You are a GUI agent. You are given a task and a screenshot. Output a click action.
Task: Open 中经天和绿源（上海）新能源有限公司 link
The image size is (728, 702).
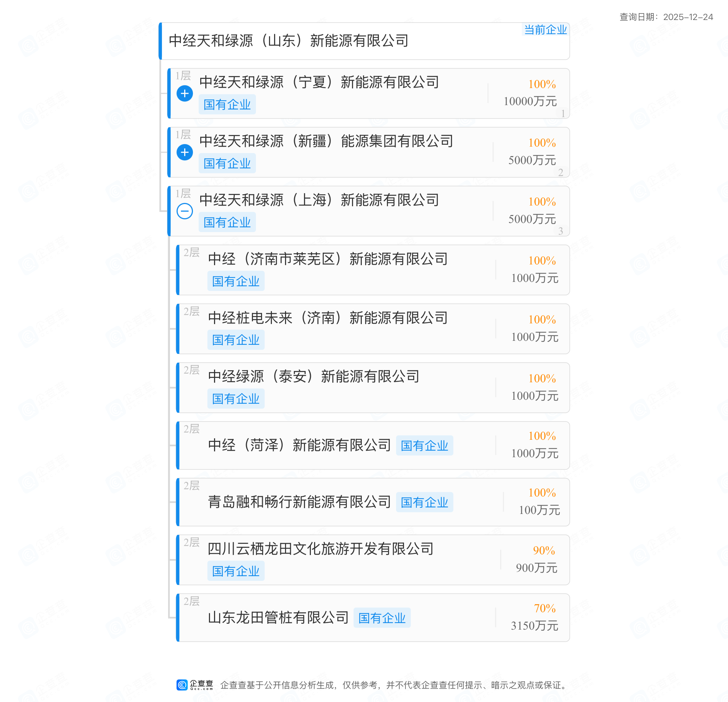[319, 200]
